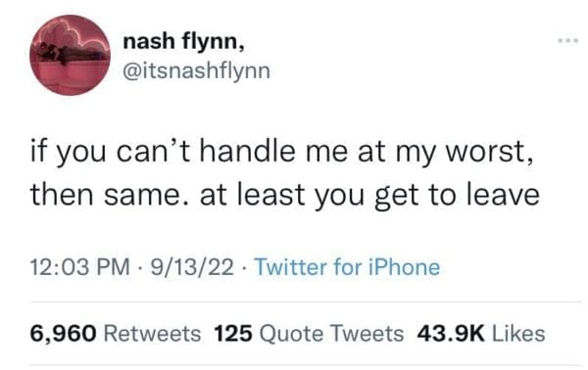Open the @itsnashflynn handle
The image size is (588, 370).
[197, 70]
